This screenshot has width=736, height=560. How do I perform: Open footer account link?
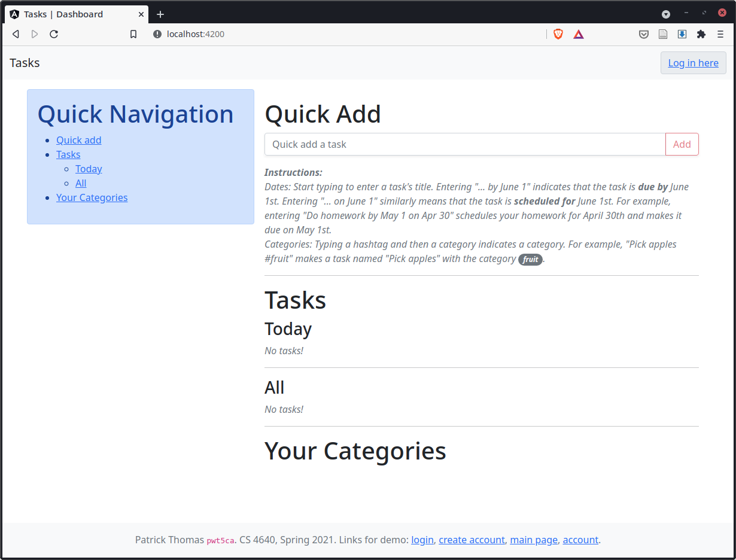(x=580, y=540)
